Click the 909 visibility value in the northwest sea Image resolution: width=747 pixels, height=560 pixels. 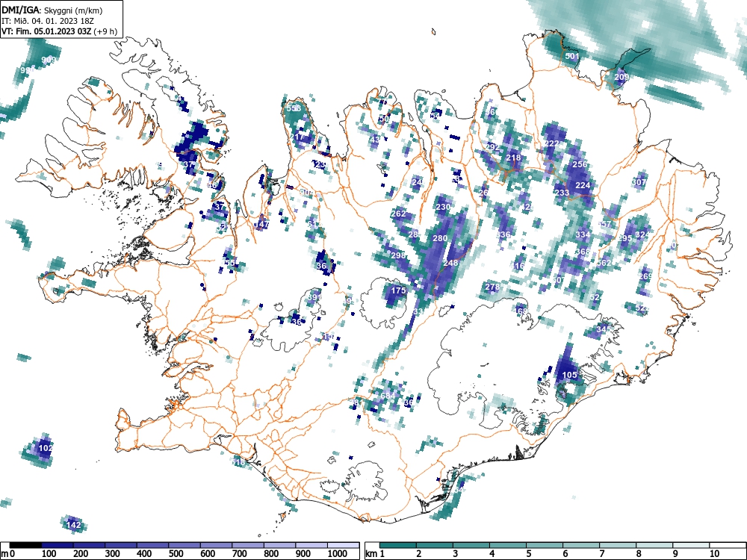(49, 60)
